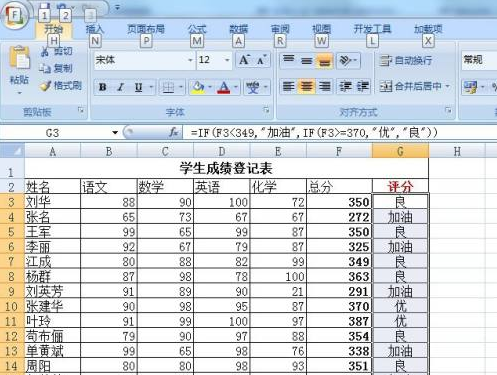Switch to 视图 View tab
The height and width of the screenshot is (375, 497).
[x=321, y=29]
